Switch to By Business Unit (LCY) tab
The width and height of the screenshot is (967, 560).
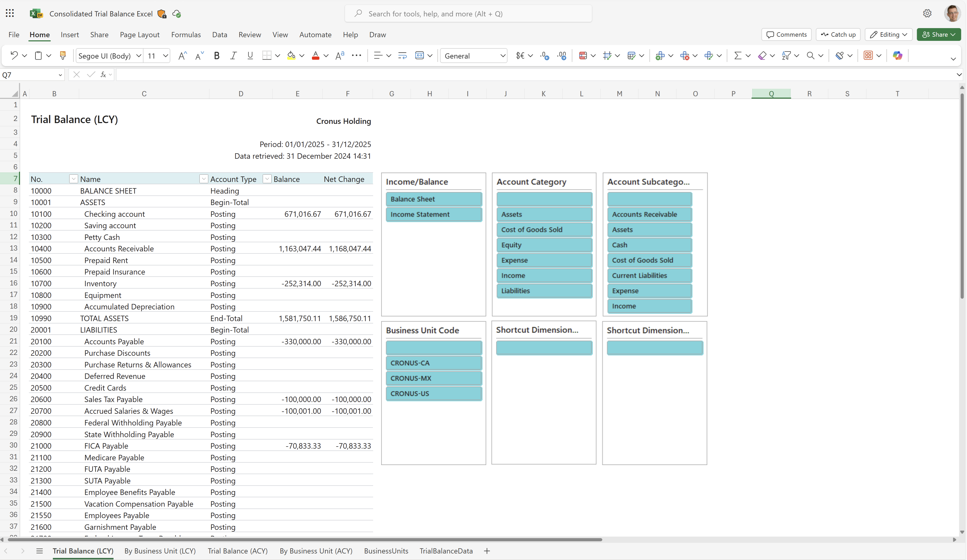click(x=161, y=551)
